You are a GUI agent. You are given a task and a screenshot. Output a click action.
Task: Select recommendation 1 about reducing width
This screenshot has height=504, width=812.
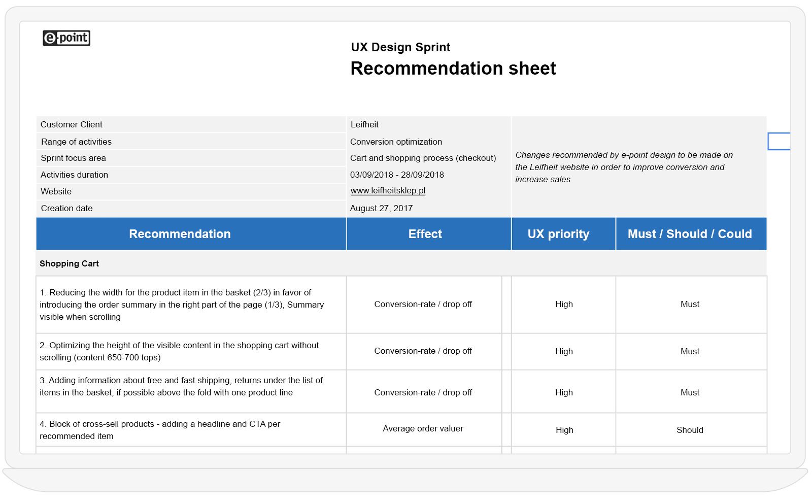182,305
